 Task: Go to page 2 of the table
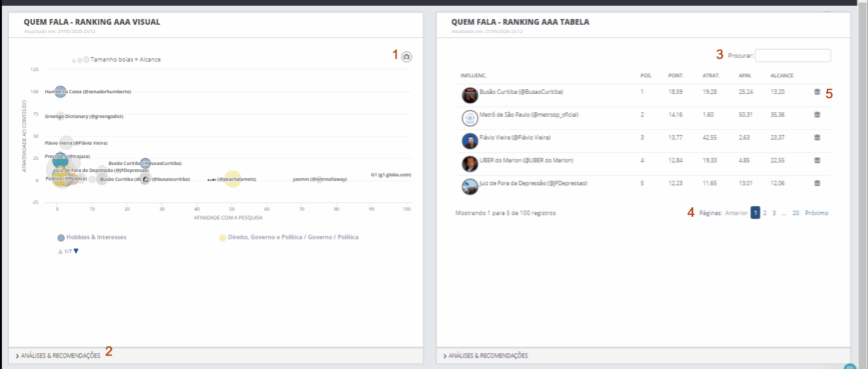point(765,213)
